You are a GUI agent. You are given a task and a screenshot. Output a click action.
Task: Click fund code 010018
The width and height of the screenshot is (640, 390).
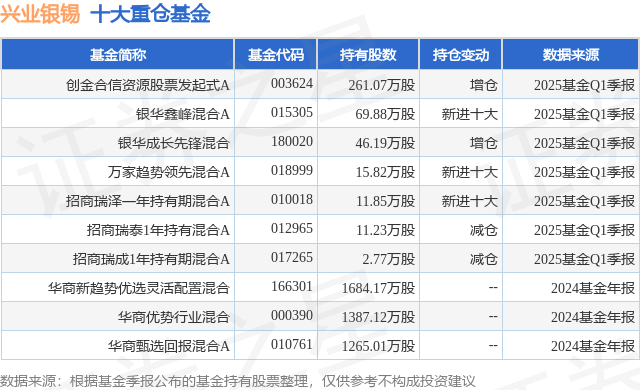tap(292, 199)
